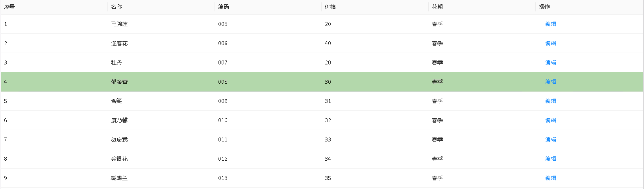Click the 序号 column header
This screenshot has height=189, width=644.
click(9, 7)
